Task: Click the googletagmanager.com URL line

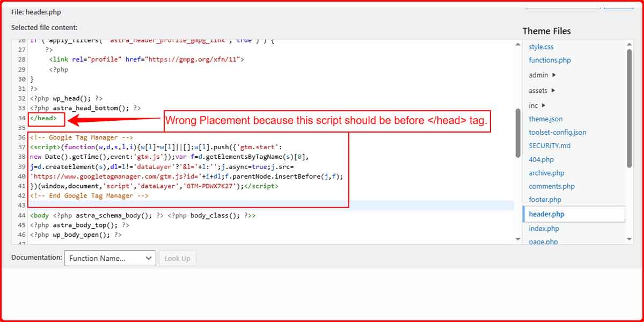Action: click(186, 176)
